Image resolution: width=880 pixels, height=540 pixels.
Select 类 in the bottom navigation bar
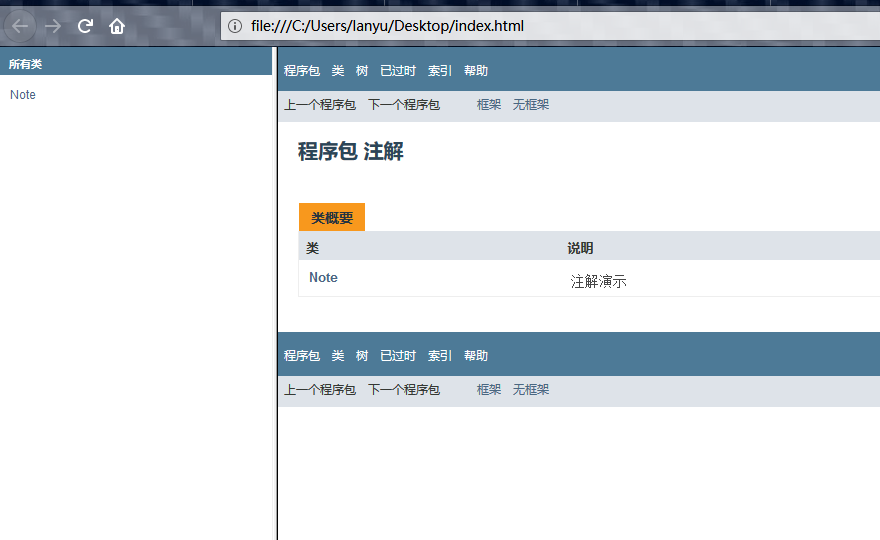point(338,356)
